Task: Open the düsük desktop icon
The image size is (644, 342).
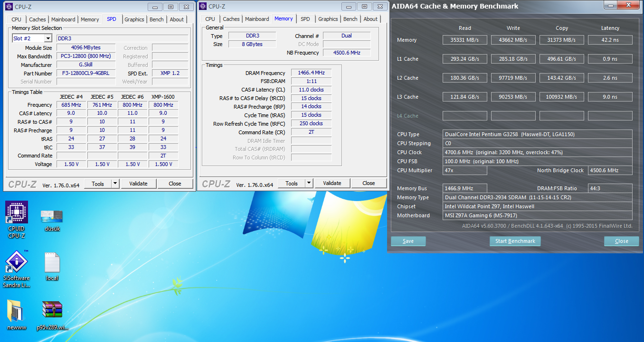Action: point(52,220)
